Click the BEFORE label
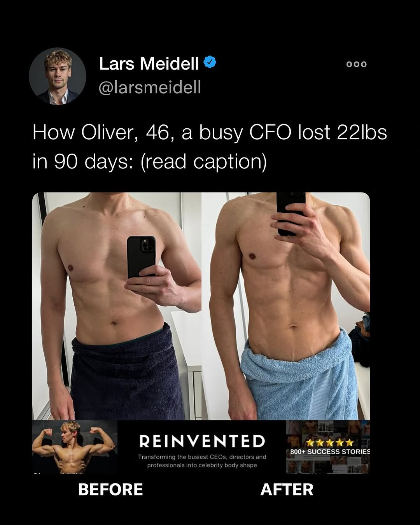This screenshot has width=420, height=525. [x=110, y=490]
